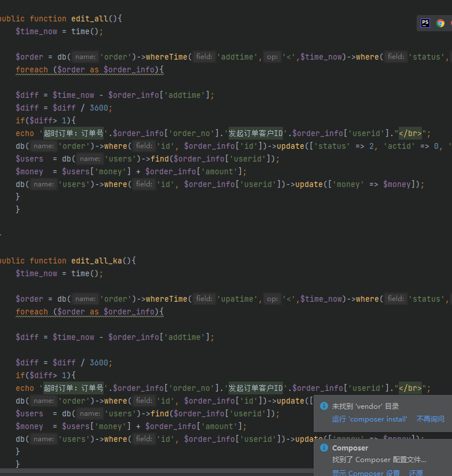Place cursor on edit_all function name

90,19
